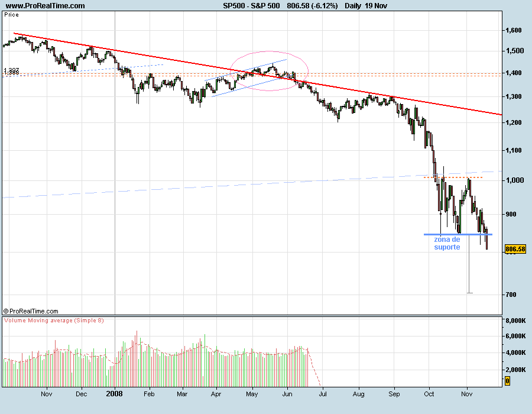Click the yellow 0 volume tag
The height and width of the screenshot is (414, 532).
507,381
